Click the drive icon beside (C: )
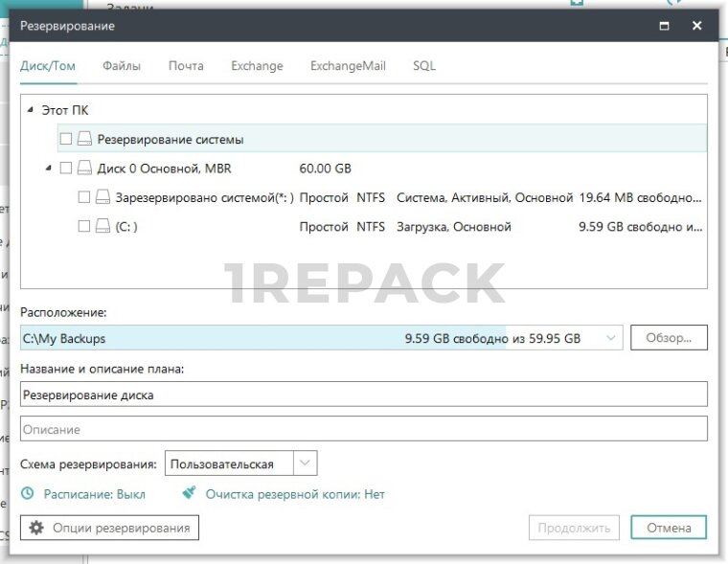The width and height of the screenshot is (728, 564). 102,227
